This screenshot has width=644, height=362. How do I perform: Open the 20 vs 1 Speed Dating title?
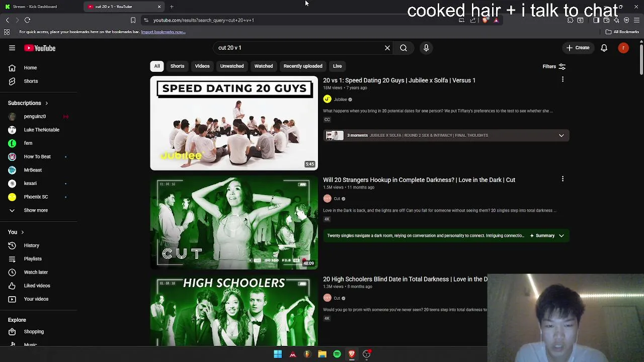pyautogui.click(x=399, y=80)
